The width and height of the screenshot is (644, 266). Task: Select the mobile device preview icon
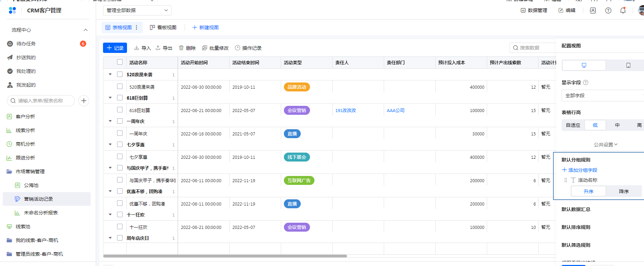628,65
